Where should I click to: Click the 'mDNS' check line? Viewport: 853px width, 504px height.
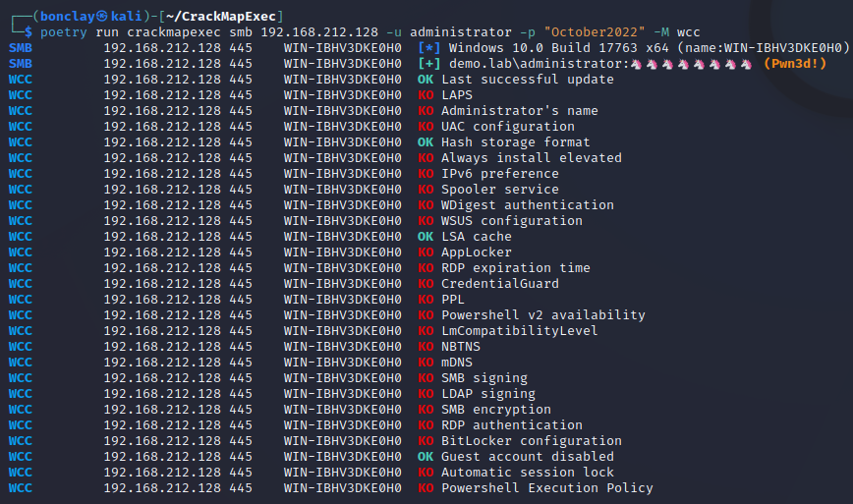457,364
